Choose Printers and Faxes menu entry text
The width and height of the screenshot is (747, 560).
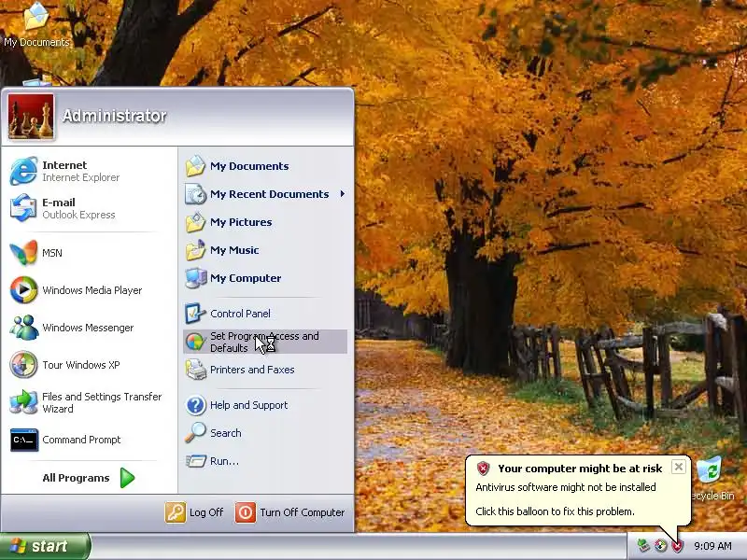coord(252,370)
